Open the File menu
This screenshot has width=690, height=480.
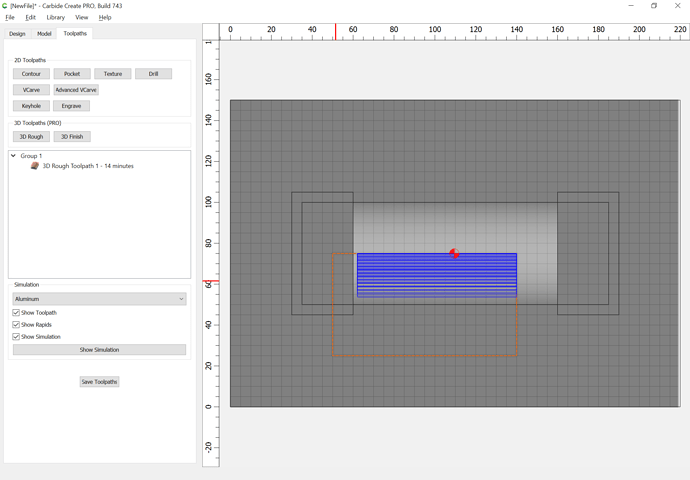(10, 17)
